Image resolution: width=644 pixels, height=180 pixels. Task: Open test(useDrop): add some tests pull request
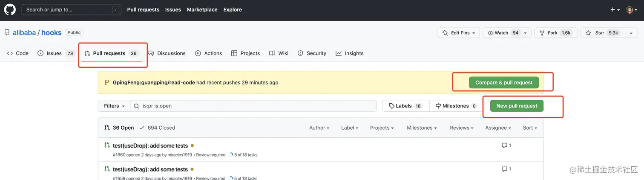click(x=150, y=145)
